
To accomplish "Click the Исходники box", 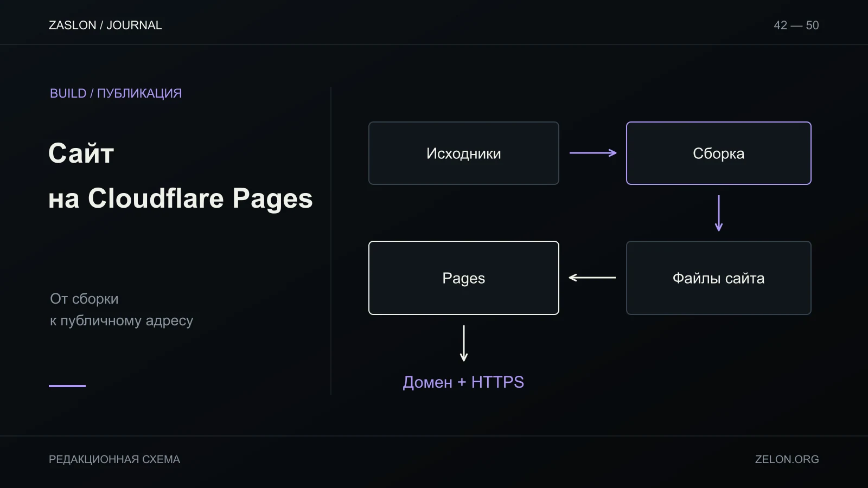I will click(464, 153).
